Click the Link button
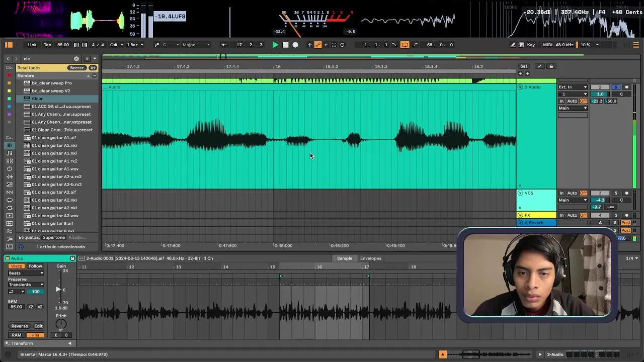This screenshot has width=644, height=362. 32,45
